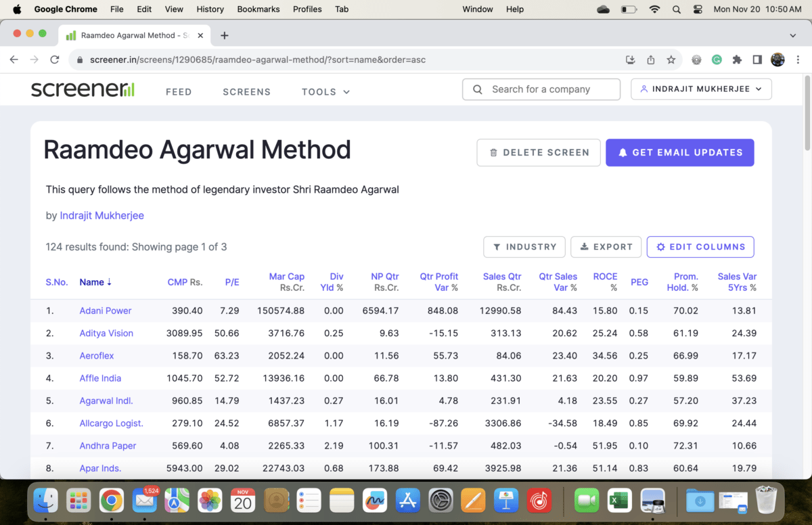Expand the tab search chevron below window controls
The image size is (812, 525).
(792, 36)
